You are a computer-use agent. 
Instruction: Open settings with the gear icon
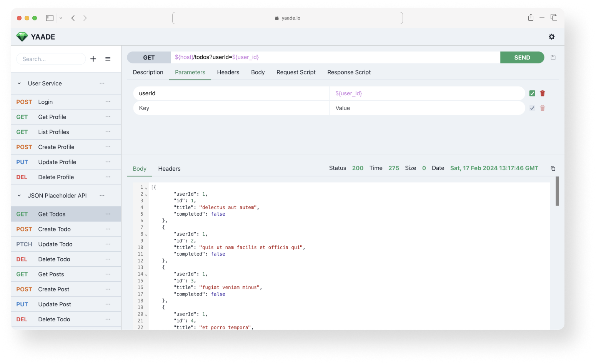(x=551, y=37)
